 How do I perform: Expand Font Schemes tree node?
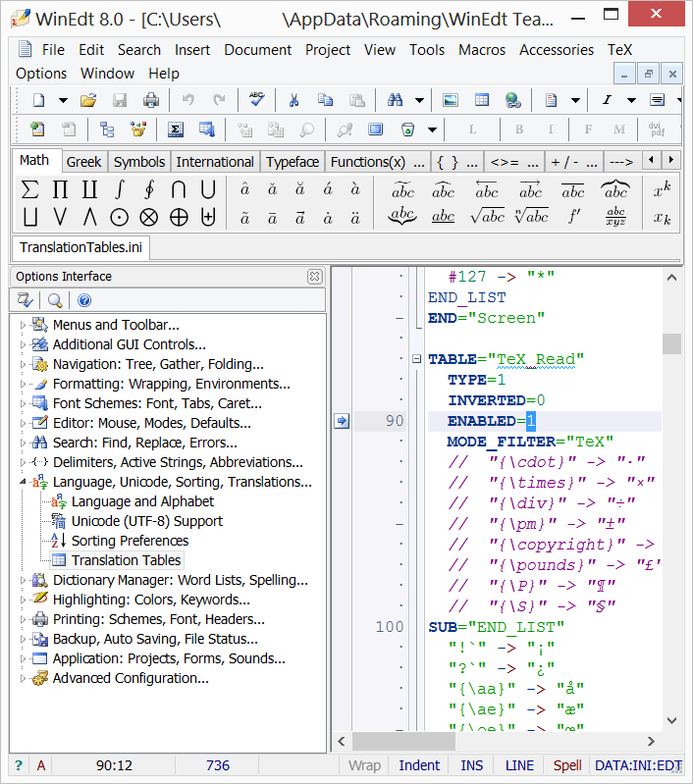coord(23,403)
